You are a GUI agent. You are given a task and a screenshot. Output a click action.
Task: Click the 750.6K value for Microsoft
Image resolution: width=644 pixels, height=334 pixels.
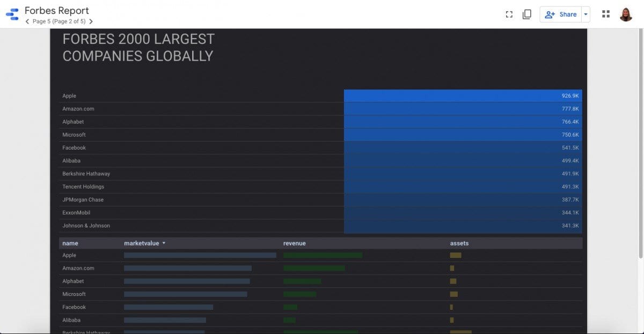(x=570, y=135)
